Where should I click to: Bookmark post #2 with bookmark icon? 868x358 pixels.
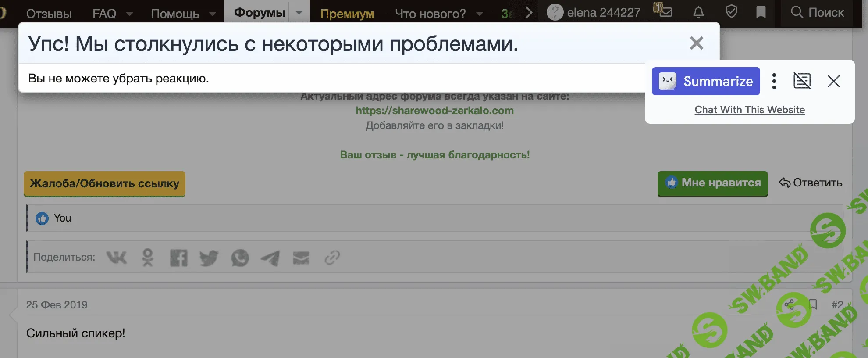(x=813, y=304)
